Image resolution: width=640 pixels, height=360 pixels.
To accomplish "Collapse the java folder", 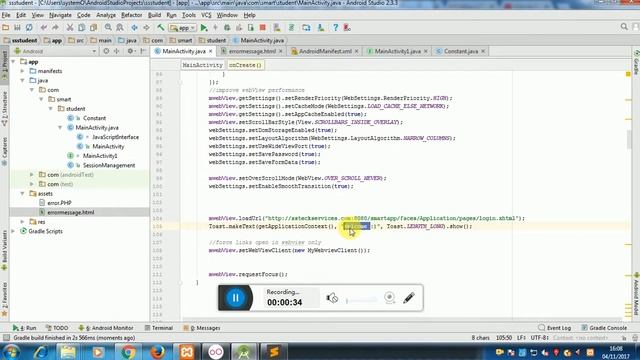I will (23, 80).
